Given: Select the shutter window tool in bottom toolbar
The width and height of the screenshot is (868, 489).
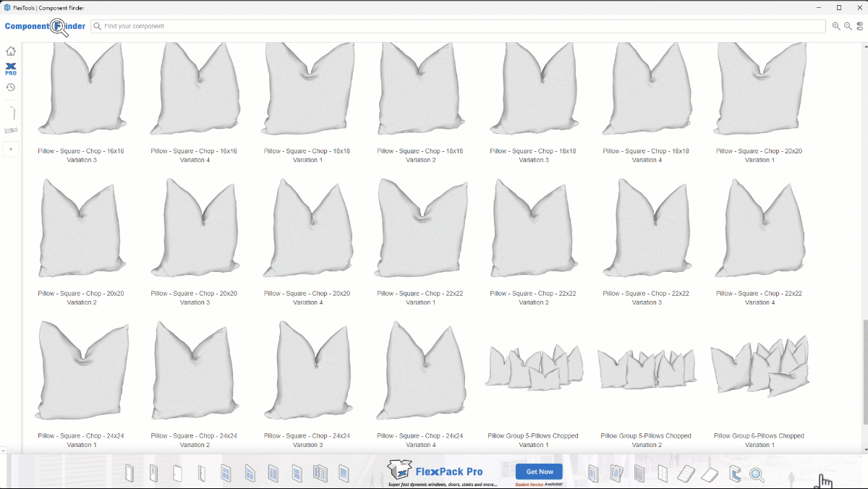Looking at the screenshot, I should click(x=639, y=474).
